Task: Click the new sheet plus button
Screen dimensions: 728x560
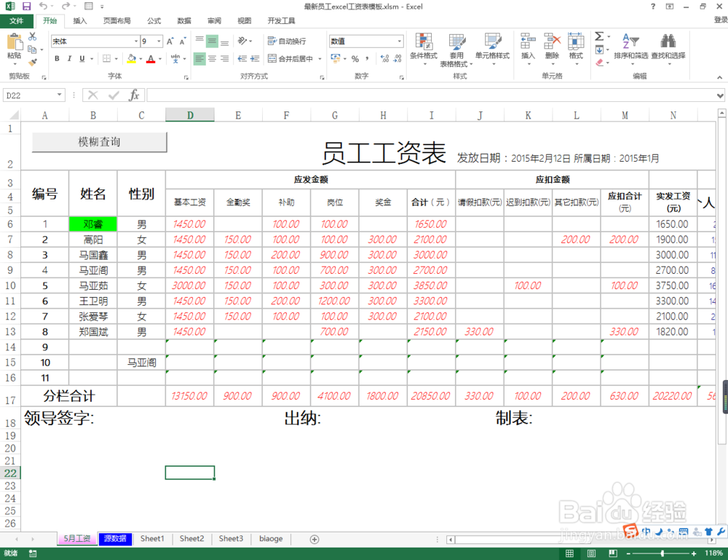Action: tap(313, 539)
